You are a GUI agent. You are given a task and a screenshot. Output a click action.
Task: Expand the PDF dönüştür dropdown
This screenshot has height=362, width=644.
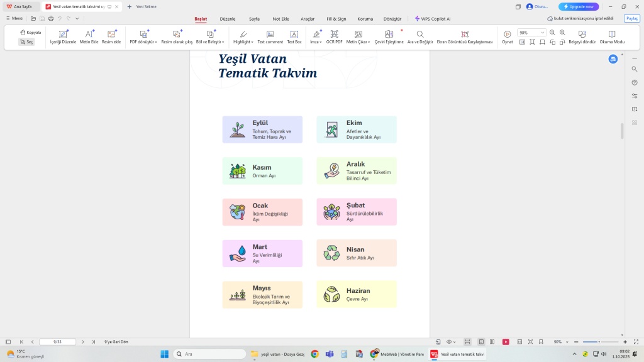pyautogui.click(x=156, y=42)
